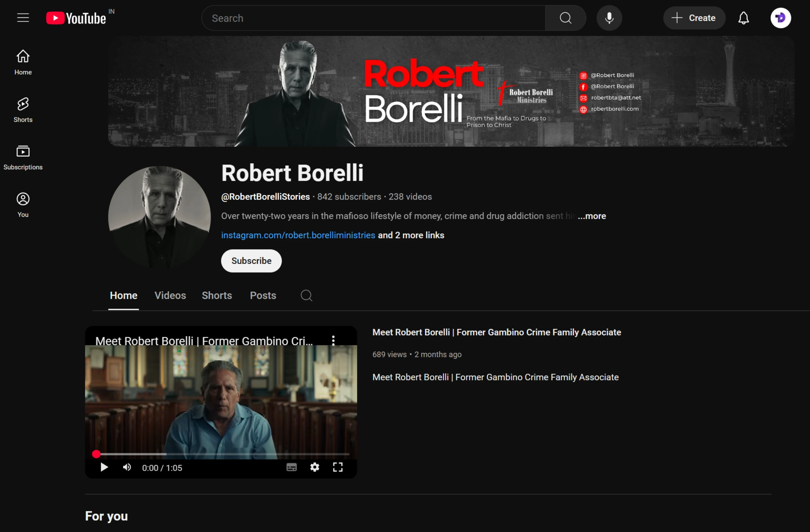Click the search magnifier button
Screen dimensions: 810x532
[x=566, y=18]
